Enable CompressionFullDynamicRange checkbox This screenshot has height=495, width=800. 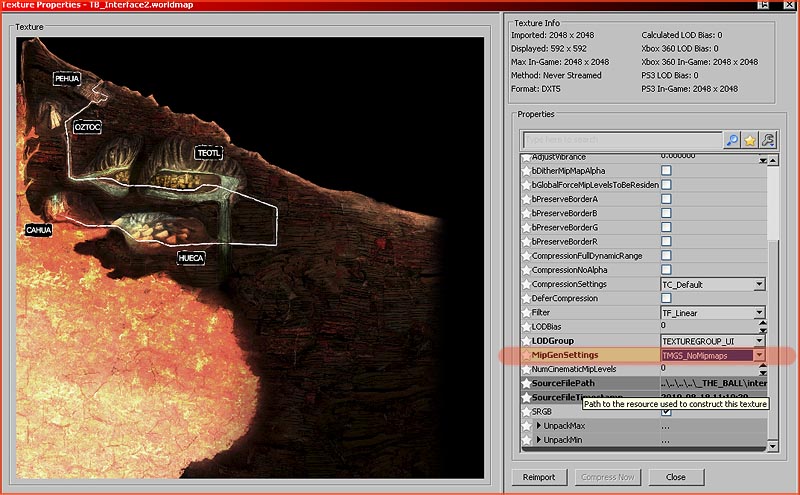(x=666, y=256)
